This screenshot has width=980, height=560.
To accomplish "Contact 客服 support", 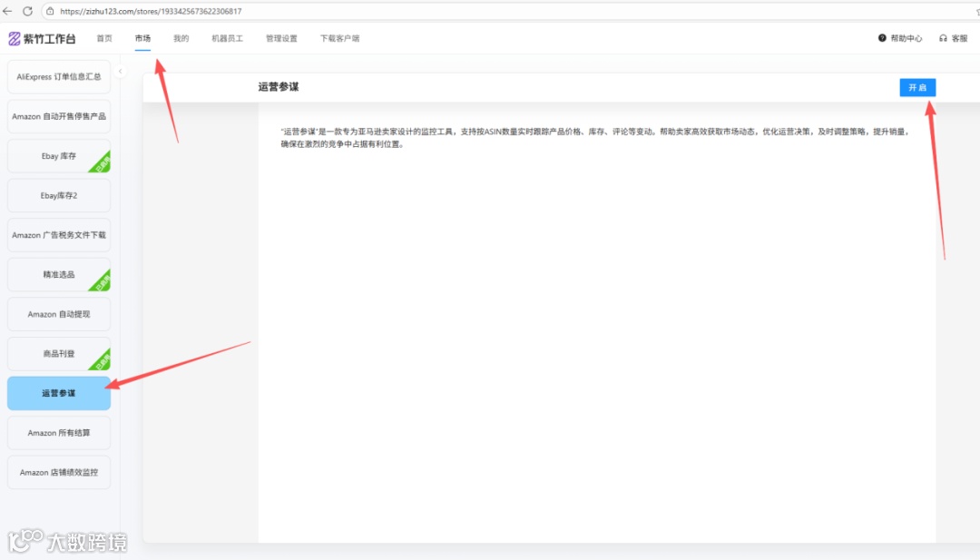I will (x=959, y=39).
